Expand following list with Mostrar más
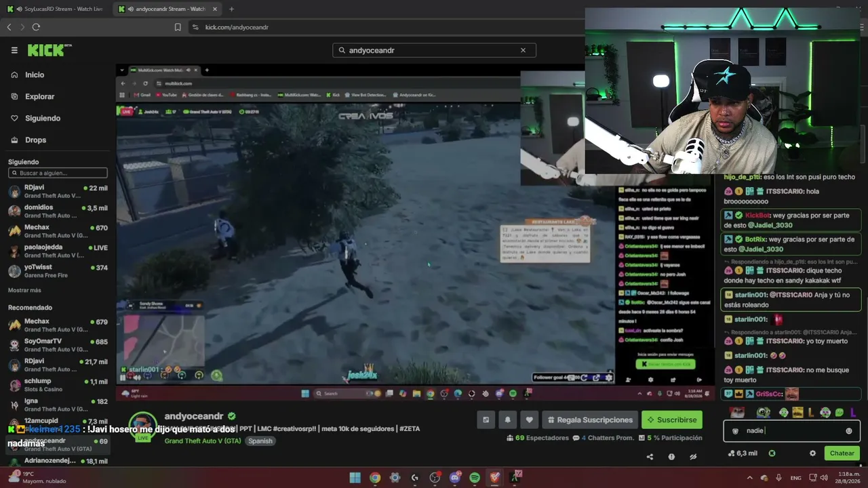Screen dimensions: 868x488 click(24, 290)
